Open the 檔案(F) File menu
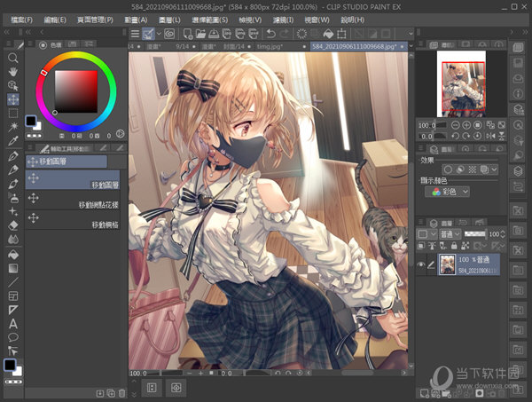 tap(21, 20)
